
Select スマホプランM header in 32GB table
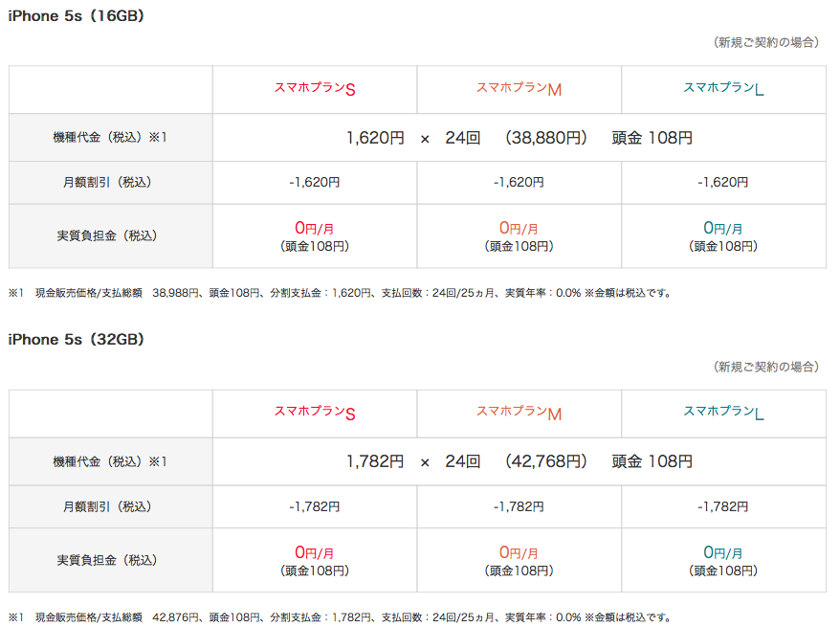519,413
